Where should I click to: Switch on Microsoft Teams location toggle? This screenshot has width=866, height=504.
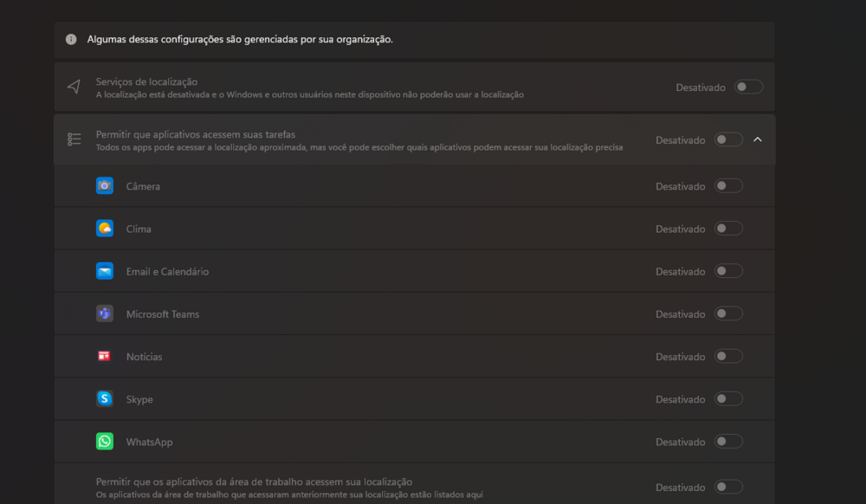[x=728, y=313]
